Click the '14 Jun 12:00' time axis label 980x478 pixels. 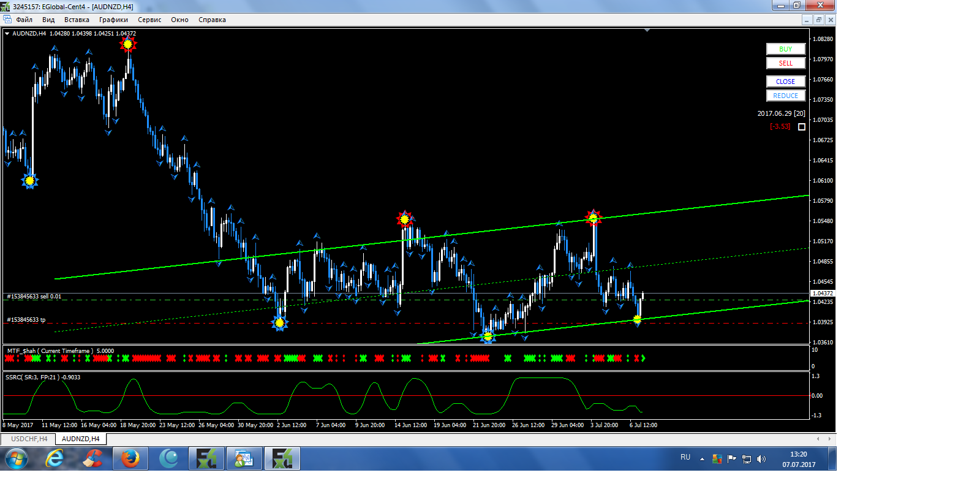pos(410,425)
